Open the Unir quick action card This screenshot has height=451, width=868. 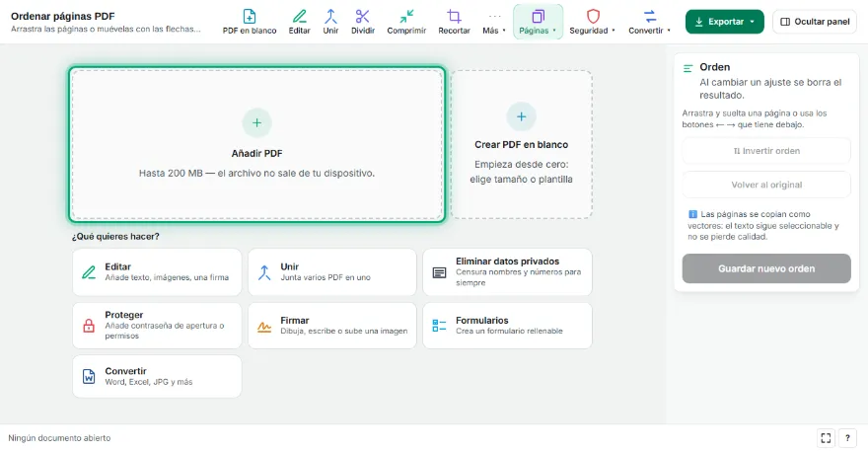[332, 272]
